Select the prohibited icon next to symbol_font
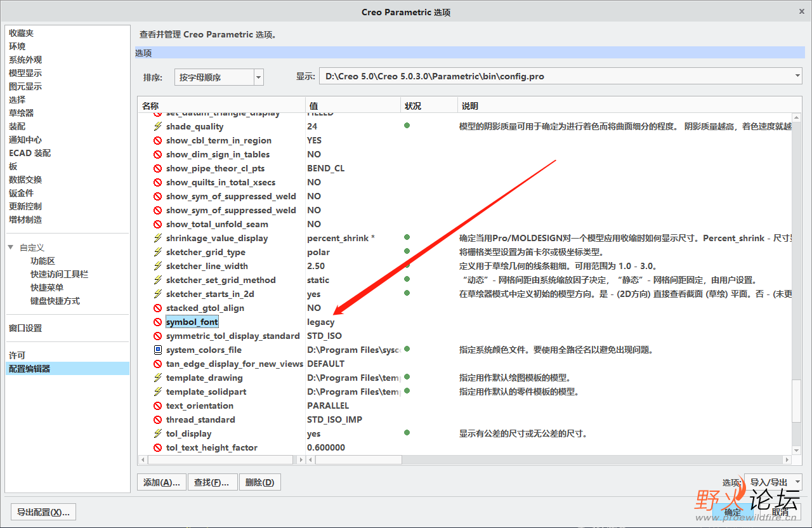The width and height of the screenshot is (812, 528). point(158,322)
